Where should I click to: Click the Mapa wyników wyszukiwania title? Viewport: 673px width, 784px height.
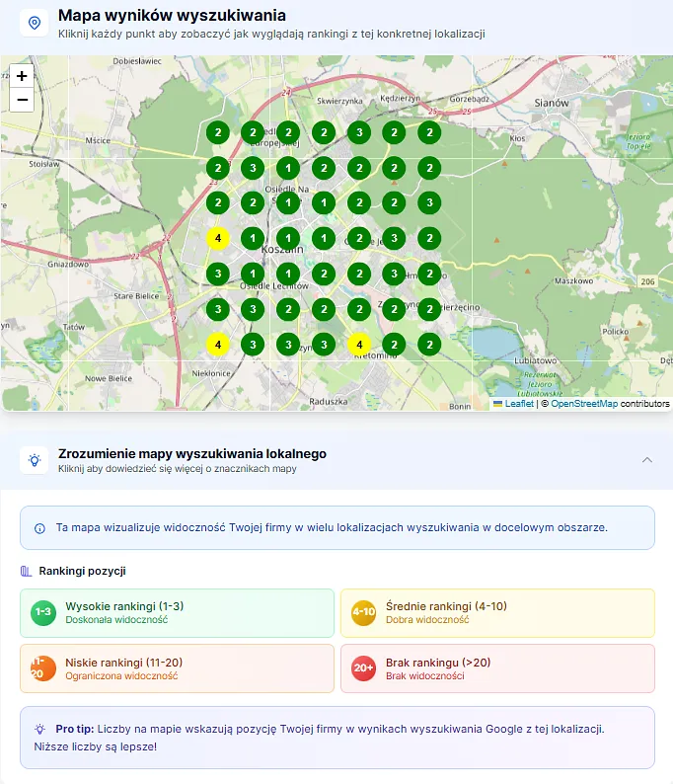[x=172, y=15]
